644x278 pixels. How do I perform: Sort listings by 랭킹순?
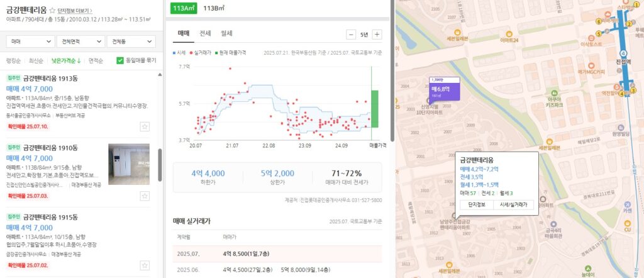[13, 61]
